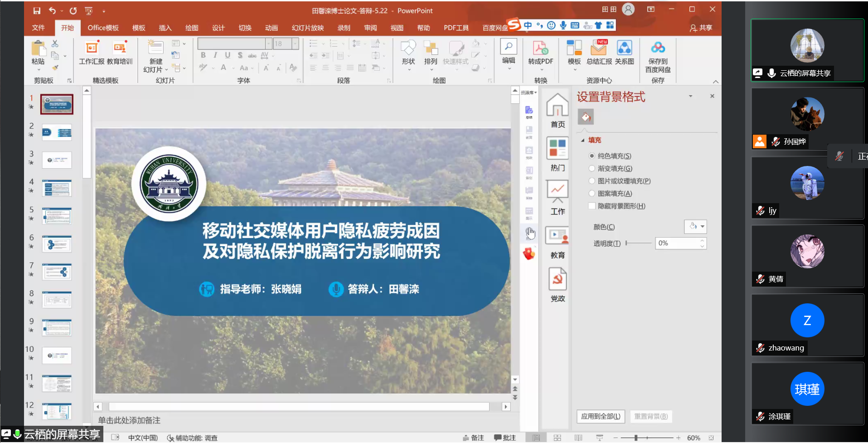Toggle Italic formatting button

(215, 55)
